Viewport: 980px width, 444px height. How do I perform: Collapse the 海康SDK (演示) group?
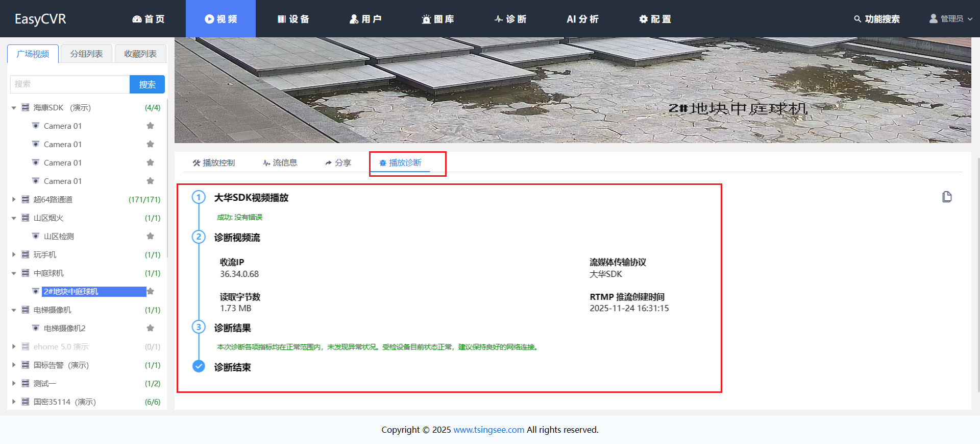coord(14,108)
